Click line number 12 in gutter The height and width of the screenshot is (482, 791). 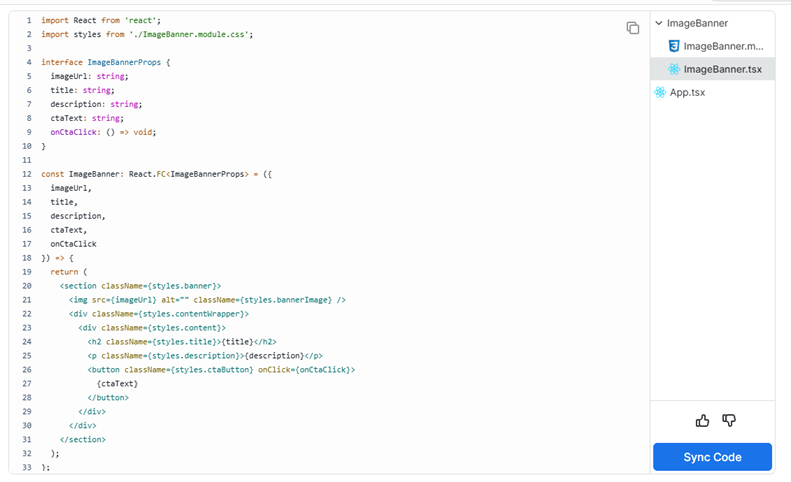click(x=27, y=174)
